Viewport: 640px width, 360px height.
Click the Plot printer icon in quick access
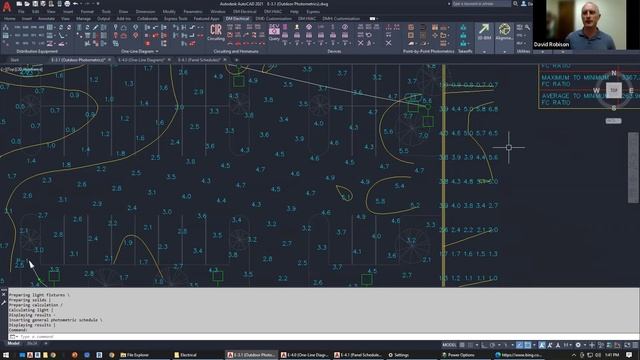click(67, 4)
